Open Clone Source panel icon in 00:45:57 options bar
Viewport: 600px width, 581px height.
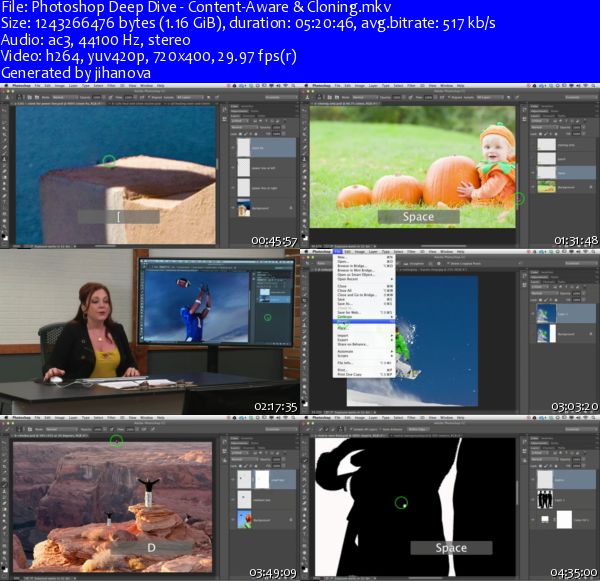click(37, 97)
